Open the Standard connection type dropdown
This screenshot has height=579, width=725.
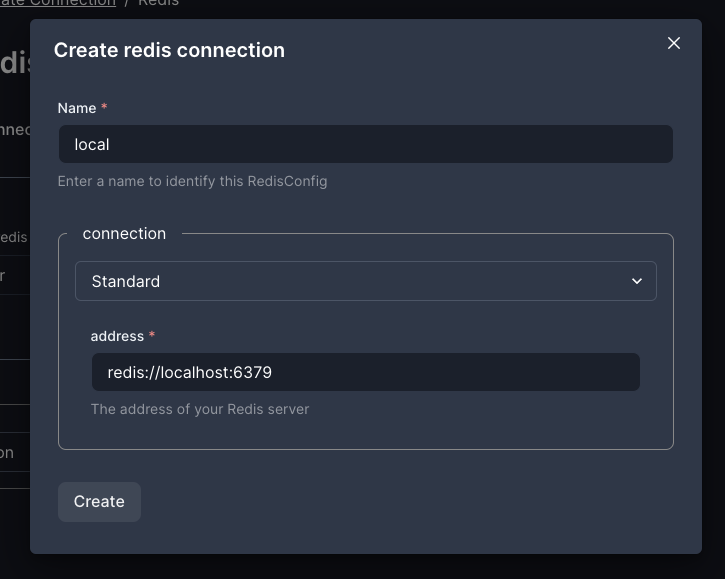(366, 281)
